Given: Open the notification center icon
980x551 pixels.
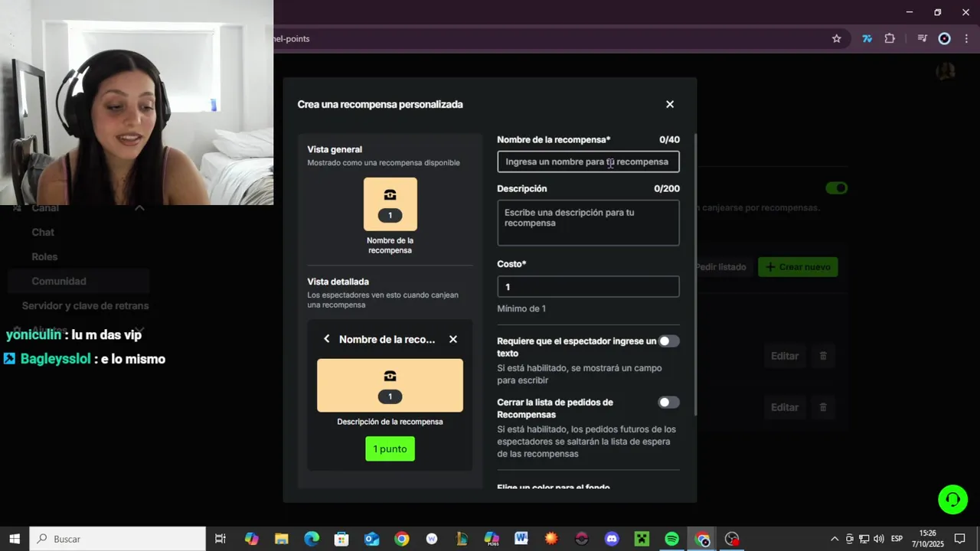Looking at the screenshot, I should pyautogui.click(x=959, y=539).
